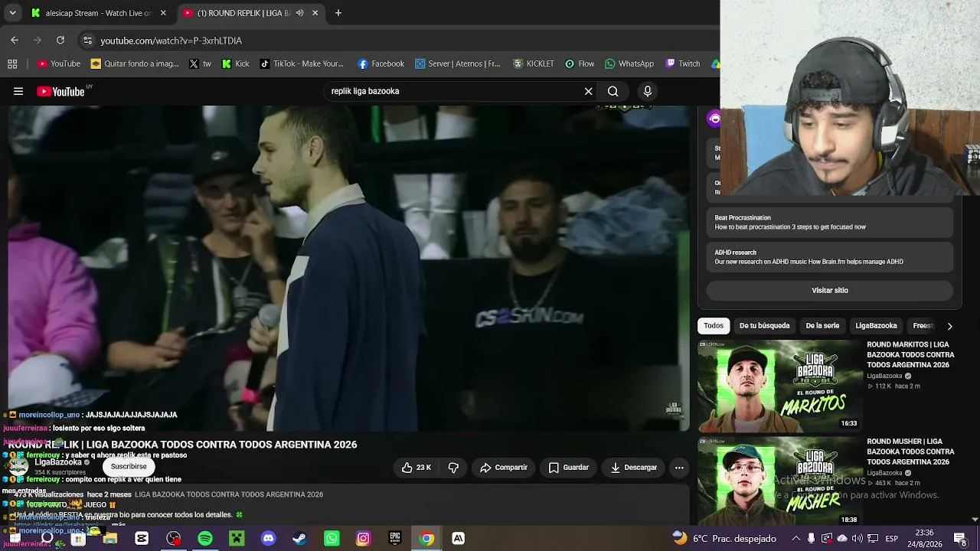Open LigaBazooka channel from its name
Image resolution: width=980 pixels, height=551 pixels.
click(x=58, y=462)
